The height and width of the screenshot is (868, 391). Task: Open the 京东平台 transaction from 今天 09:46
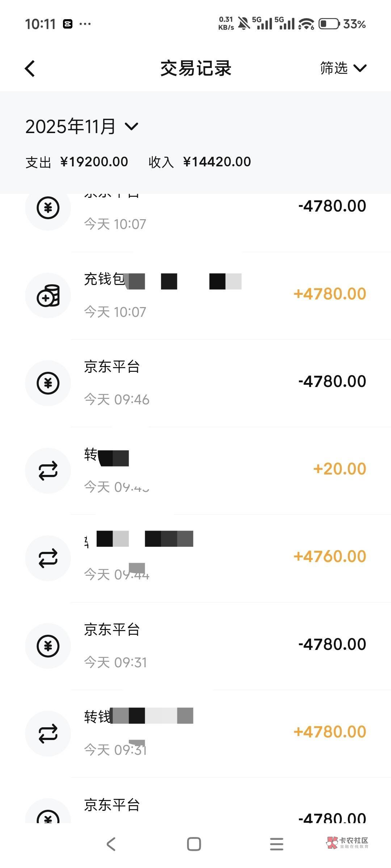pyautogui.click(x=217, y=383)
